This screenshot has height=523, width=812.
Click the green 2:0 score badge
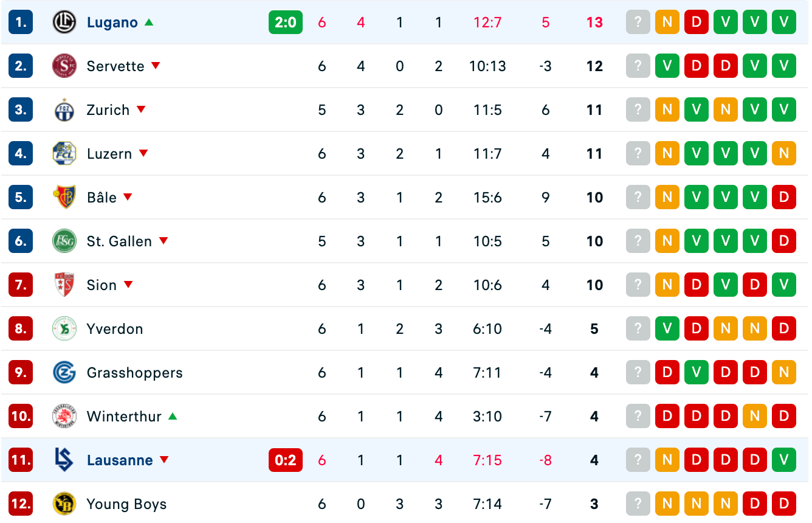286,23
